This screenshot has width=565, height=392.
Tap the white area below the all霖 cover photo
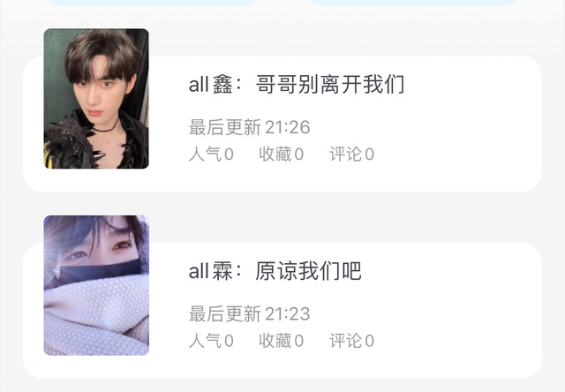point(96,366)
